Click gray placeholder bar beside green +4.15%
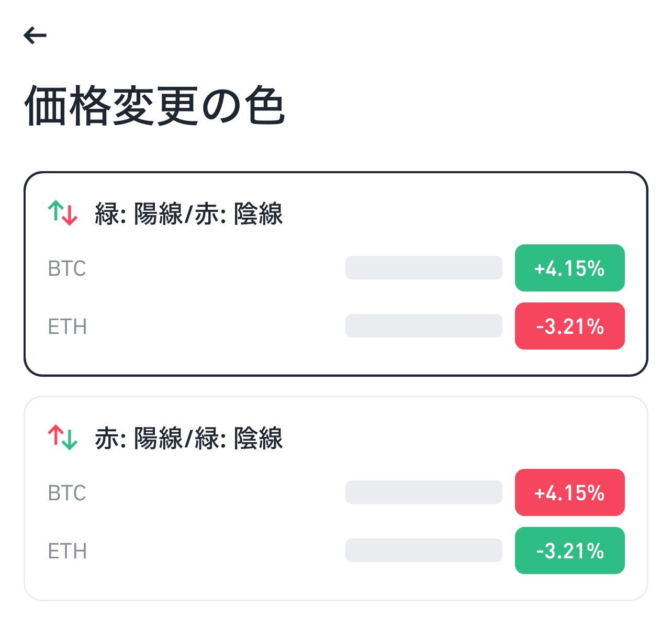This screenshot has height=640, width=672. point(423,268)
